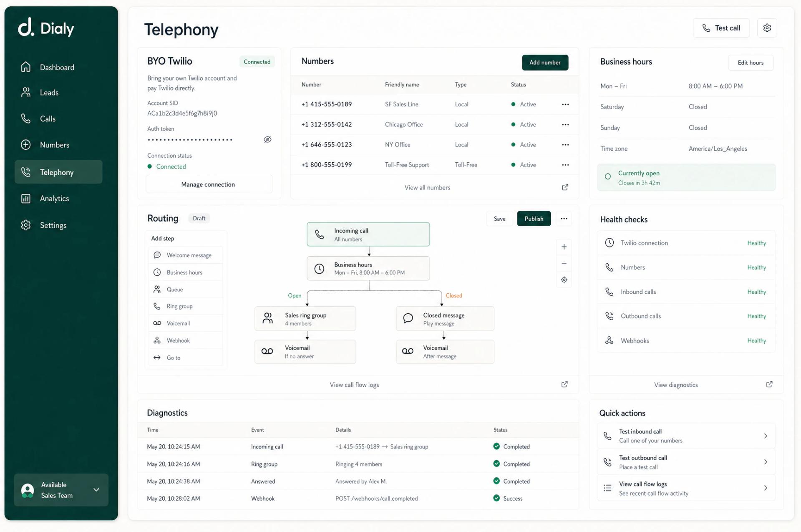Viewport: 801px width, 532px height.
Task: Zoom in on the routing canvas
Action: coord(564,247)
